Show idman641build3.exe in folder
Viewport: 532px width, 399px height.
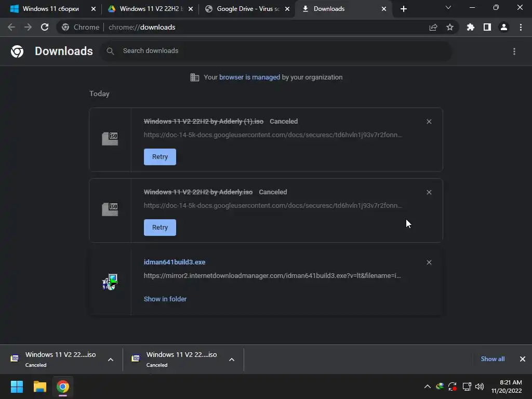click(165, 299)
